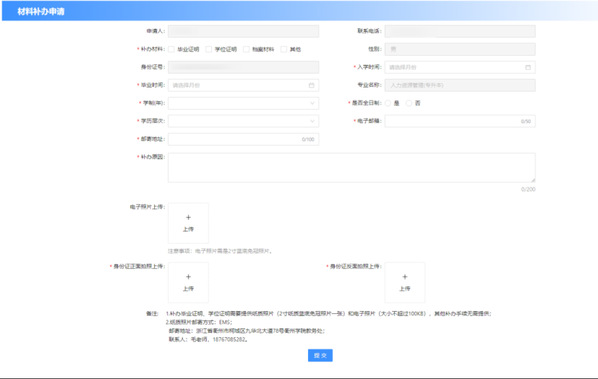Tick the 档案材料 checkbox

pos(246,49)
